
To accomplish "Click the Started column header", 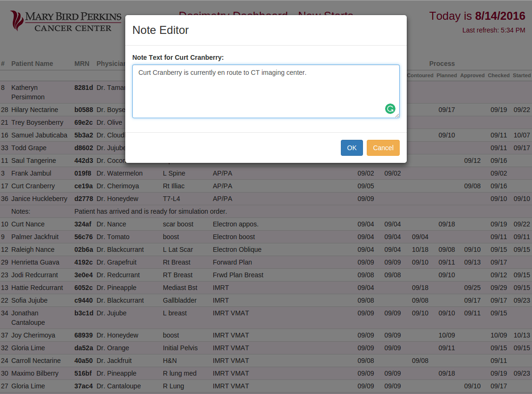I will (522, 75).
